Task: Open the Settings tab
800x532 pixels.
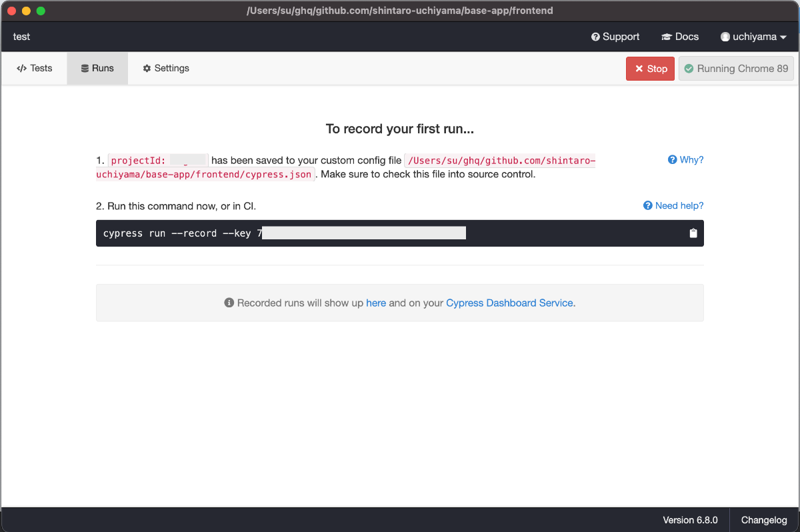Action: click(166, 68)
